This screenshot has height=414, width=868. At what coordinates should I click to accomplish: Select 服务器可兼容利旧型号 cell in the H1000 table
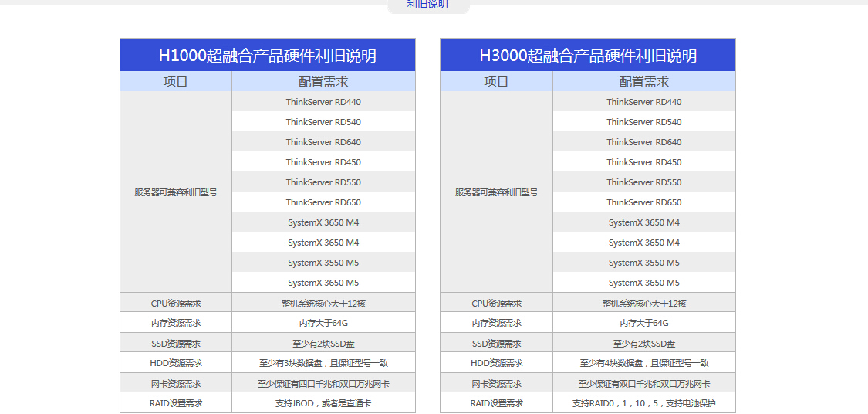pos(175,192)
